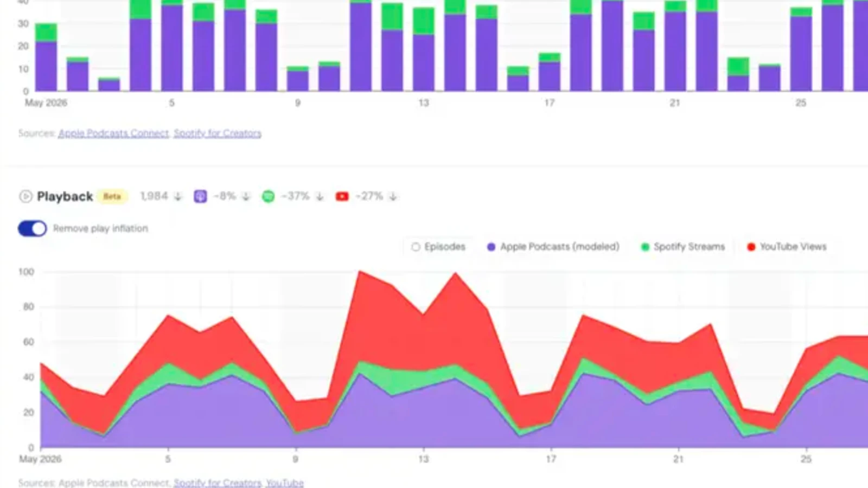Click the 13 date label on the area chart axis
The image size is (868, 488).
[x=423, y=459]
